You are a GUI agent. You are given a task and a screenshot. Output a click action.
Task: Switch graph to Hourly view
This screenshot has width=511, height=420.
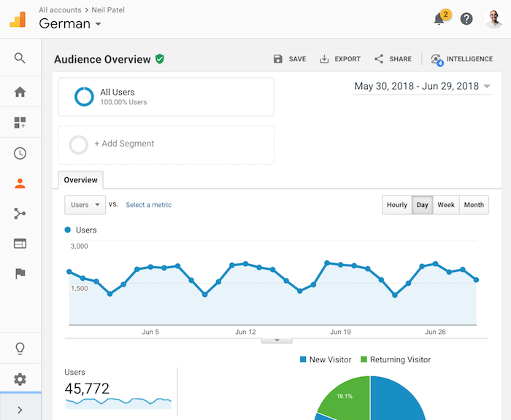[397, 205]
